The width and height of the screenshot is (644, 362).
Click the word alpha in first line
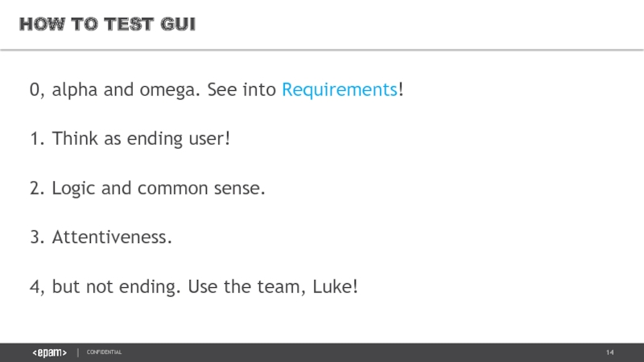75,90
